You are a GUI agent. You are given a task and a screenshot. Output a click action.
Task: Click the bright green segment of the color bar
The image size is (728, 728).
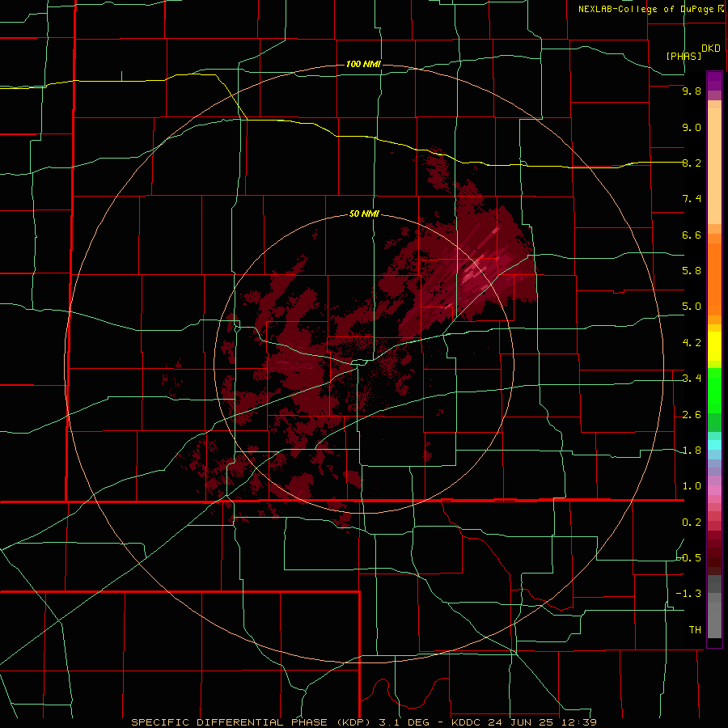(x=714, y=391)
